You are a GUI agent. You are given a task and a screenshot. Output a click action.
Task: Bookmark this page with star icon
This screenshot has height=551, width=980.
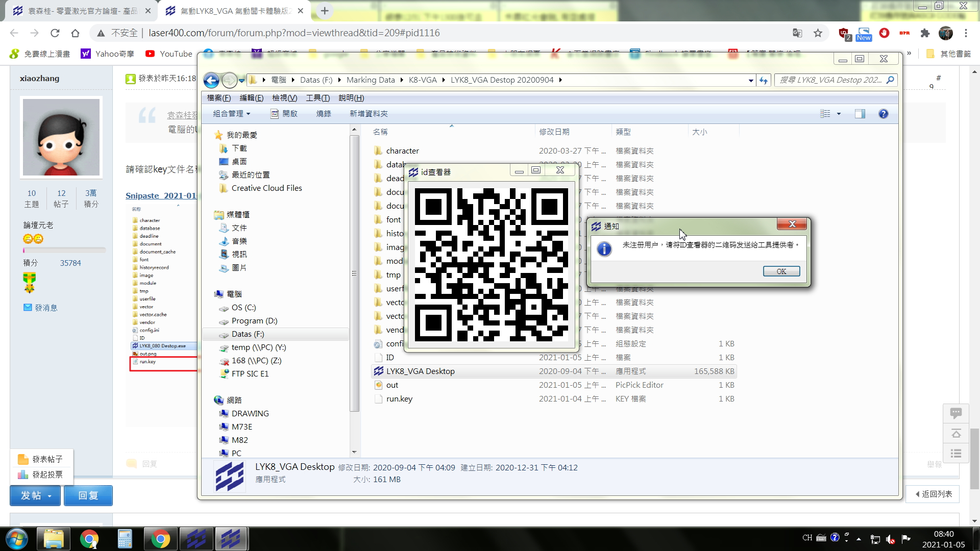(818, 33)
